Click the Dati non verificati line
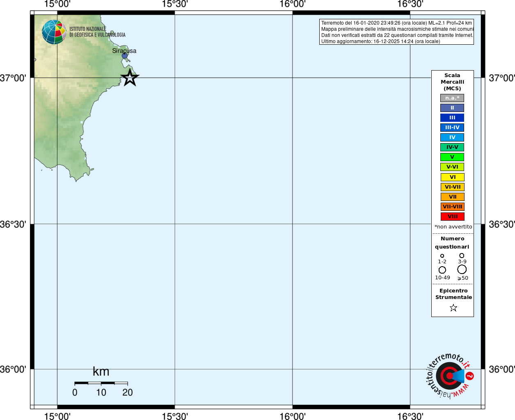515x420 pixels. tap(397, 35)
